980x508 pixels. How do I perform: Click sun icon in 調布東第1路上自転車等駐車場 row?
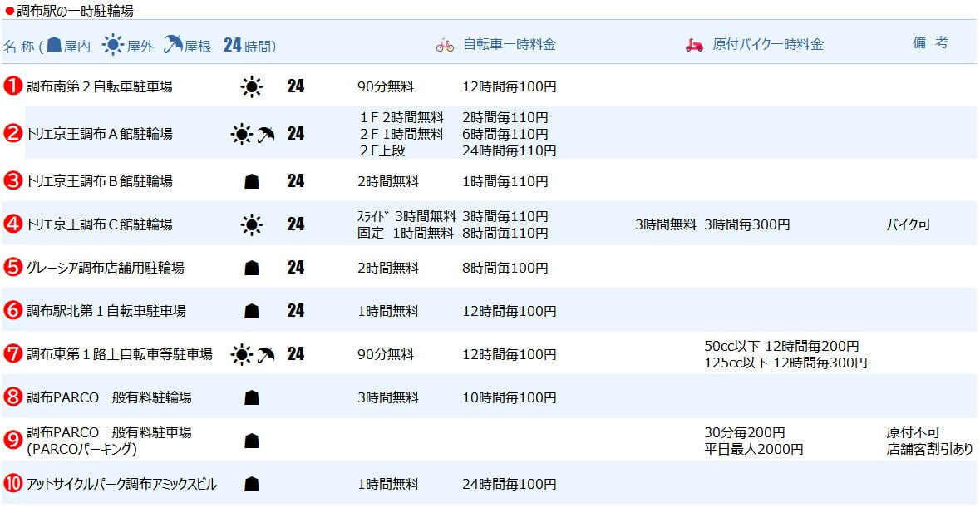[x=241, y=354]
